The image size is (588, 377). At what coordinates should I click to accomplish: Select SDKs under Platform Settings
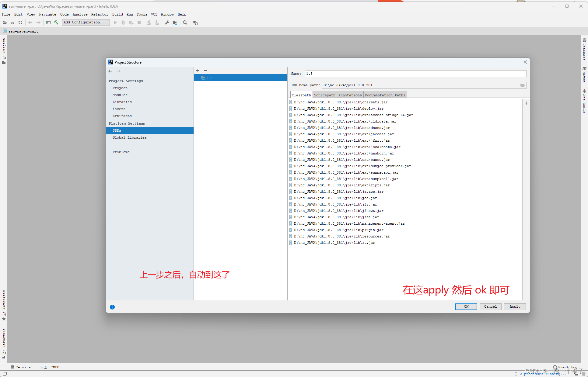point(150,131)
